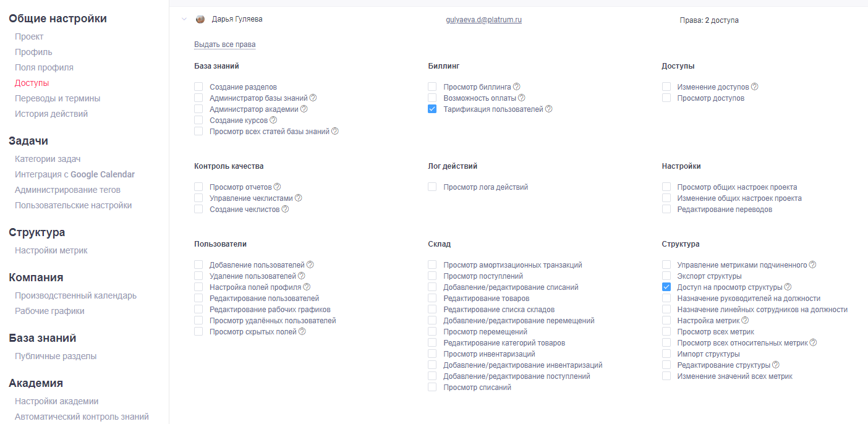This screenshot has width=868, height=424.
Task: Click help icon next to Изменение доступов
Action: [x=755, y=87]
